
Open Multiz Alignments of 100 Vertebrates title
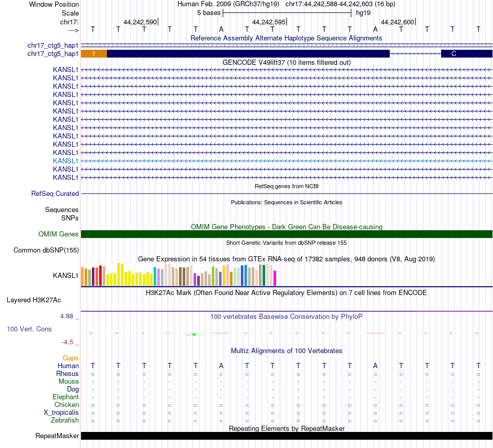click(x=286, y=351)
